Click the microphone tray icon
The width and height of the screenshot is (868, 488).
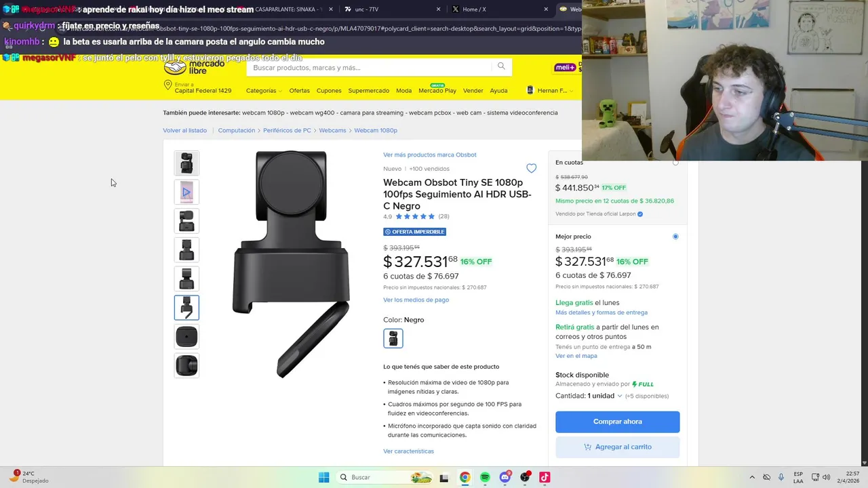click(x=781, y=477)
